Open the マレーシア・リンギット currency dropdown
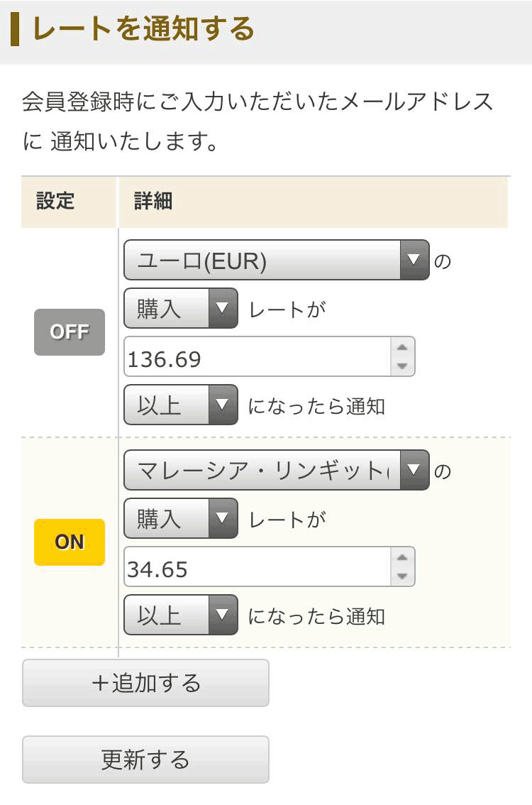The image size is (532, 805). point(277,470)
